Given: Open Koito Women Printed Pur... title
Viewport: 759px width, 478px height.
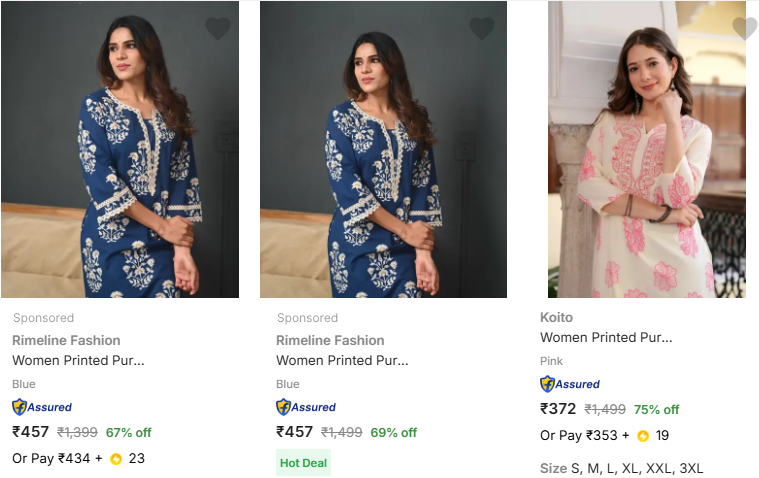Looking at the screenshot, I should tap(606, 337).
